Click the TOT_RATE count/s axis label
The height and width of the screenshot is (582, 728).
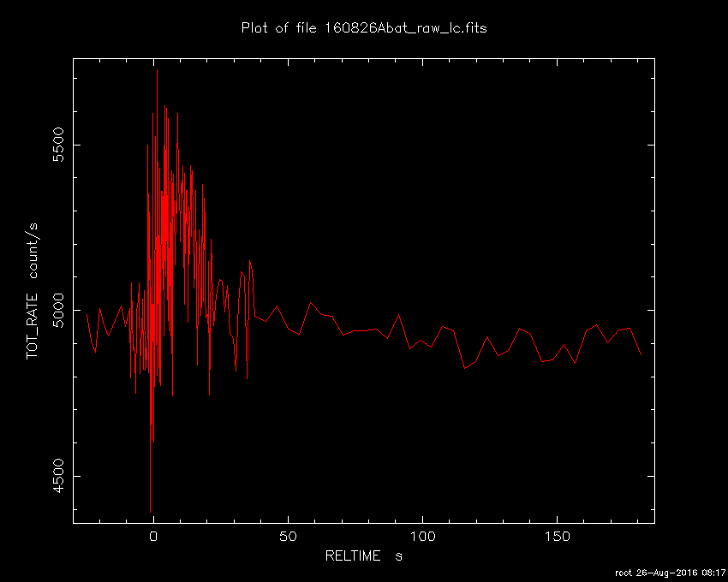pyautogui.click(x=32, y=291)
